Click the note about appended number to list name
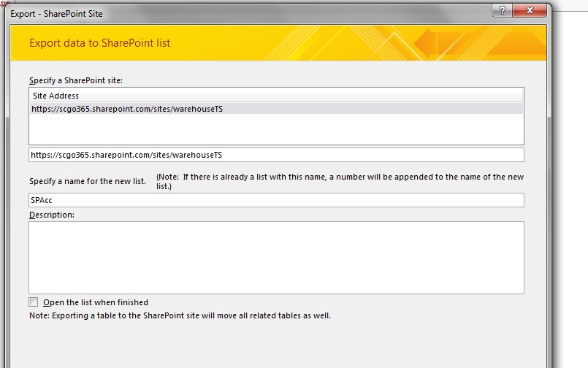Image resolution: width=588 pixels, height=368 pixels. (x=340, y=181)
